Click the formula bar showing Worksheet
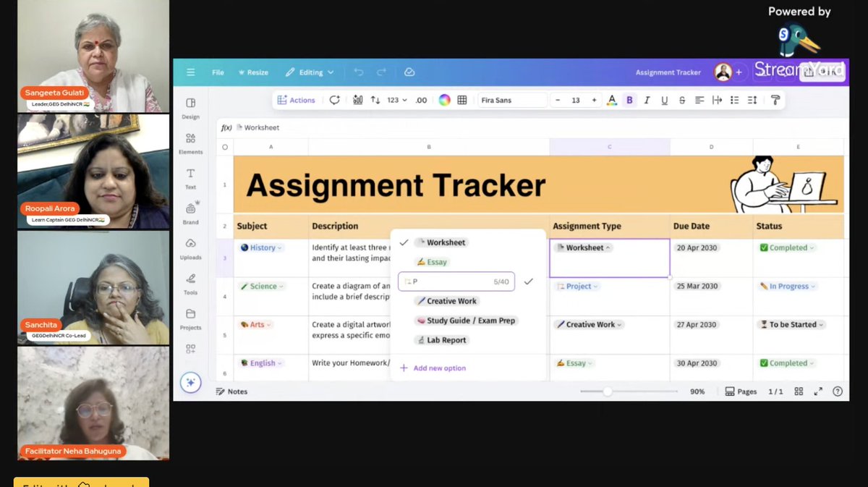 point(532,127)
